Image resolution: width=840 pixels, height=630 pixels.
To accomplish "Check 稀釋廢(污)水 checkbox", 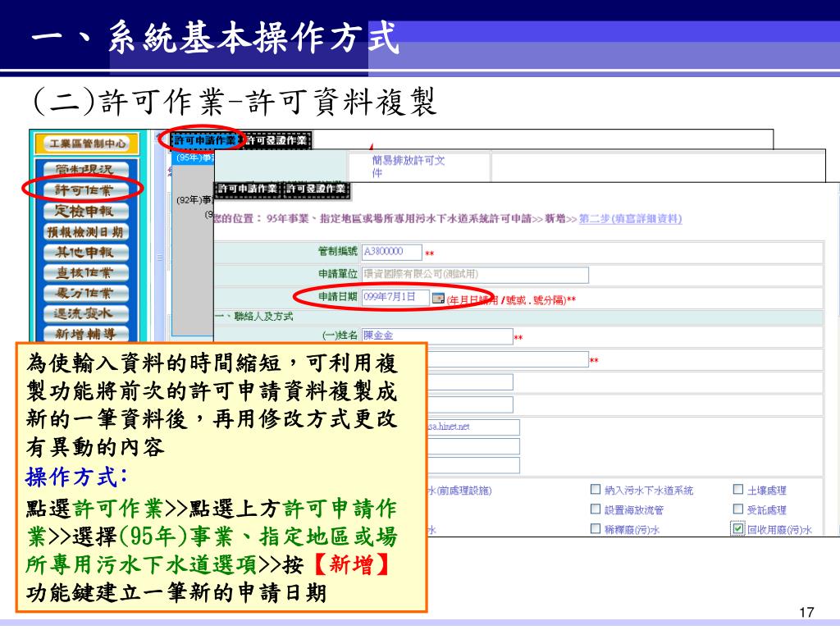I will [x=596, y=529].
